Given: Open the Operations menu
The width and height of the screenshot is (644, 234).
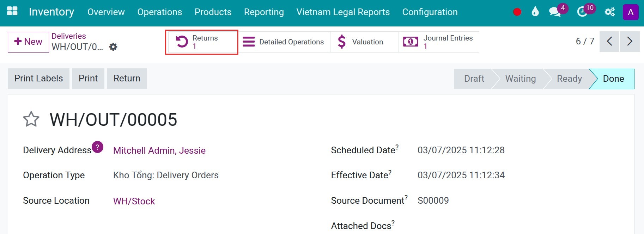Looking at the screenshot, I should (160, 12).
